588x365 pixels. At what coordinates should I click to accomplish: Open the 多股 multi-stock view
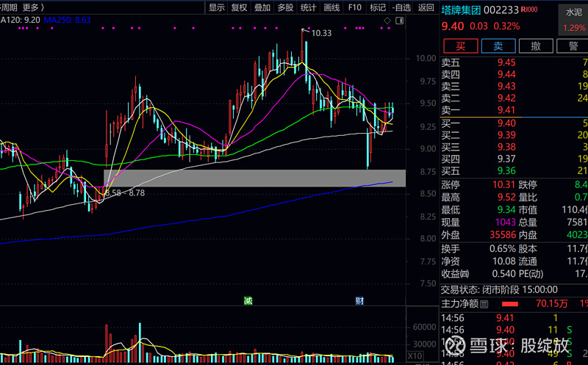coord(285,7)
